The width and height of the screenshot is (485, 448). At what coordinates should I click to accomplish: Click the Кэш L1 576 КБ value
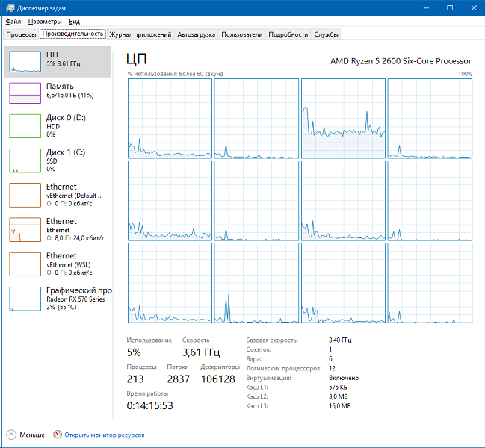coord(338,387)
